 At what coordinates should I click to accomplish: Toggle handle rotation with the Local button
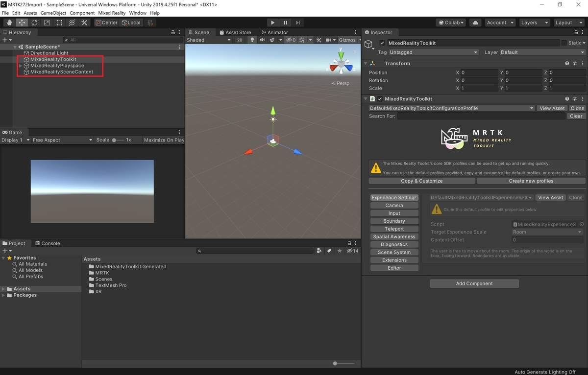[x=131, y=23]
